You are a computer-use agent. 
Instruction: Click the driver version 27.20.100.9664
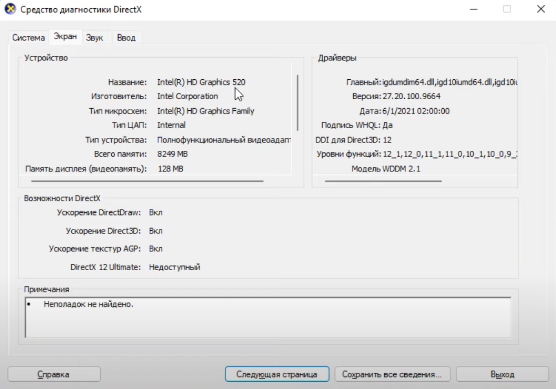(x=411, y=96)
